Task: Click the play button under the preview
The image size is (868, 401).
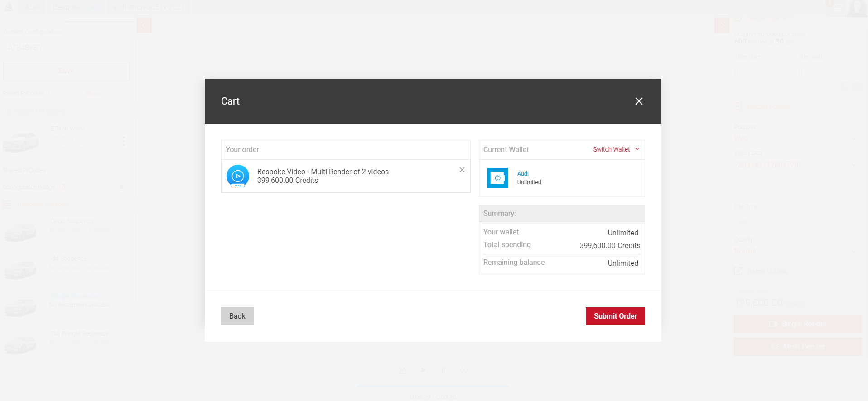Action: click(x=423, y=370)
